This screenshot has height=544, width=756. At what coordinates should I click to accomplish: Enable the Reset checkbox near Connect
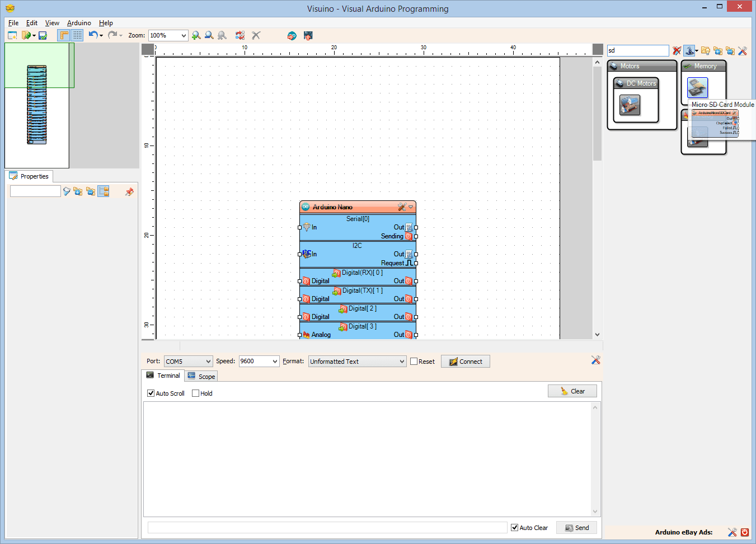(x=414, y=361)
